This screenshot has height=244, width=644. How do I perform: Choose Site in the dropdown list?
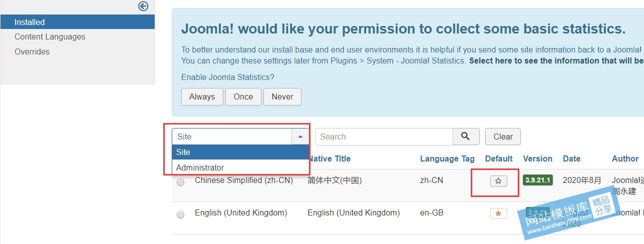tap(240, 152)
